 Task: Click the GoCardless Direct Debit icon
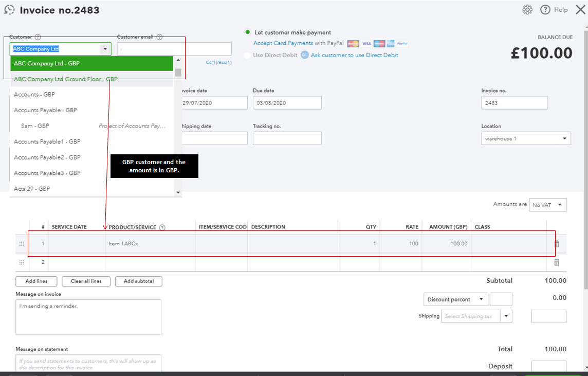304,55
